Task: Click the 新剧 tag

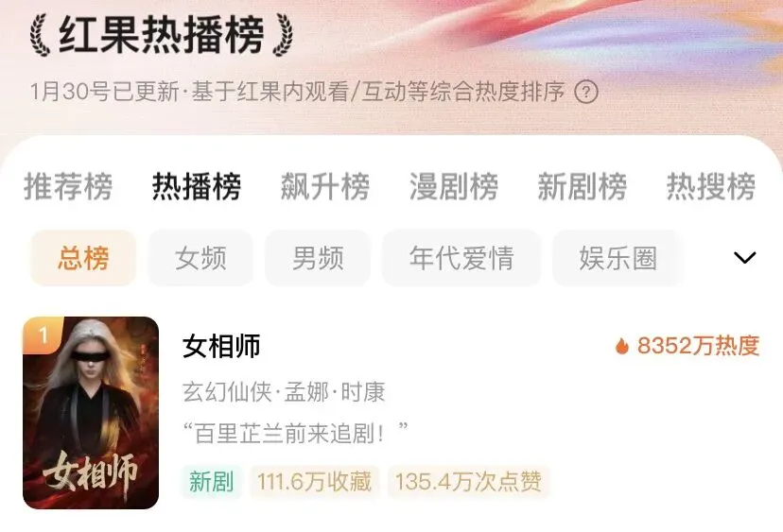Action: tap(211, 482)
